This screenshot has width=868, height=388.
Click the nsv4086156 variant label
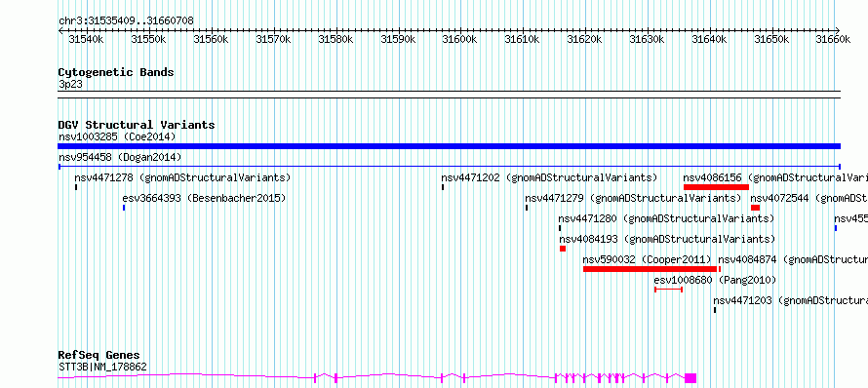coord(775,178)
